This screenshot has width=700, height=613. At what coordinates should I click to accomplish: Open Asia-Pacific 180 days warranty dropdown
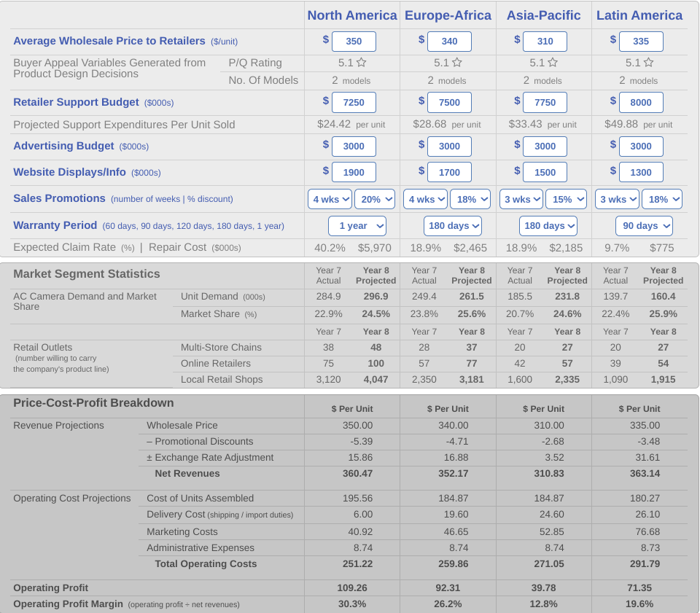pos(548,226)
